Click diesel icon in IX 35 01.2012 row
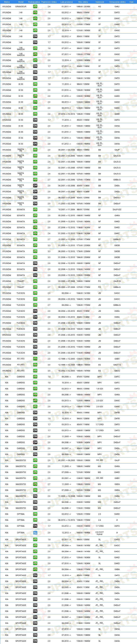 click(x=35, y=144)
